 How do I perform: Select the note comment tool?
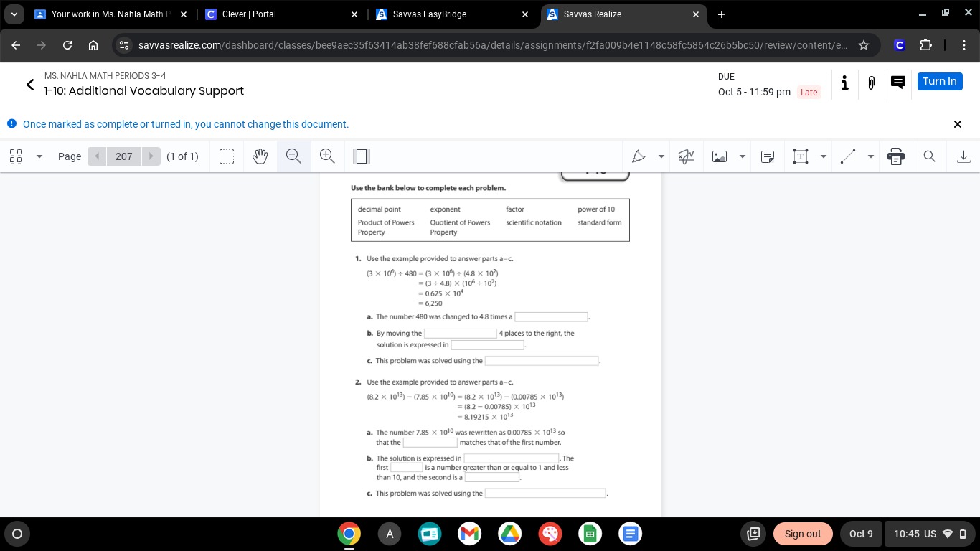(x=767, y=156)
